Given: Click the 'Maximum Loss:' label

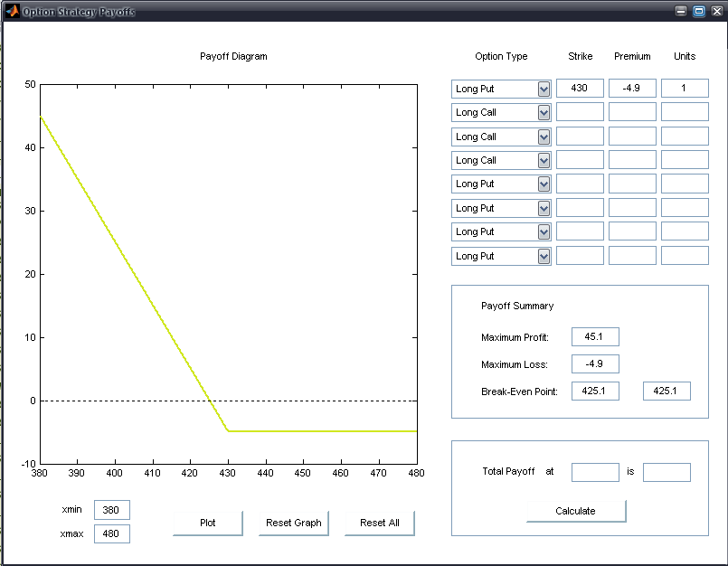Looking at the screenshot, I should (x=515, y=364).
